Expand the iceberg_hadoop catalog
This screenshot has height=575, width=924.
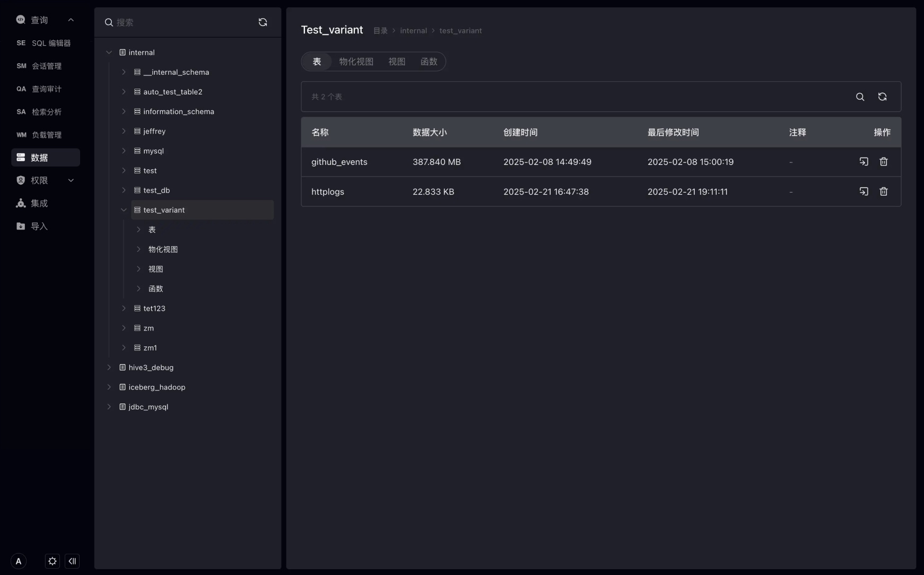(x=109, y=387)
